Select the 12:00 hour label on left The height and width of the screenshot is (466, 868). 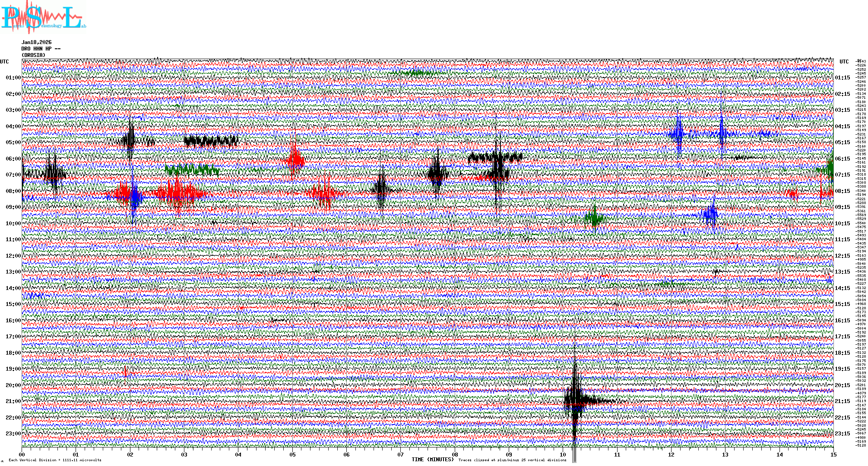coord(13,256)
